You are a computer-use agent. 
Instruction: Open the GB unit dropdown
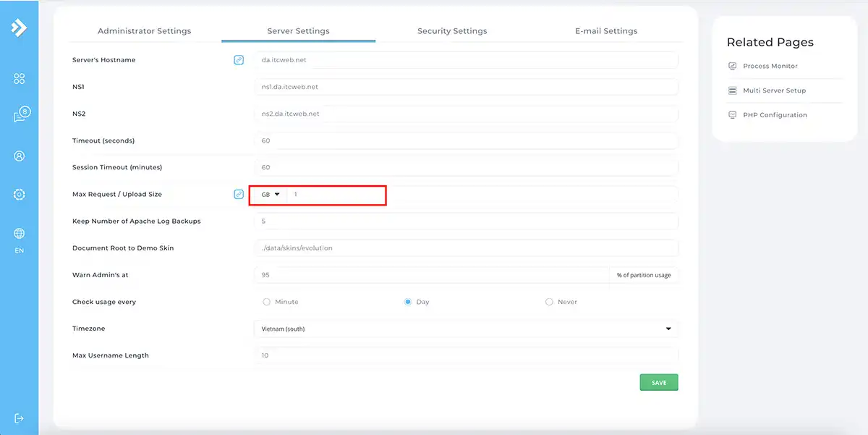269,194
